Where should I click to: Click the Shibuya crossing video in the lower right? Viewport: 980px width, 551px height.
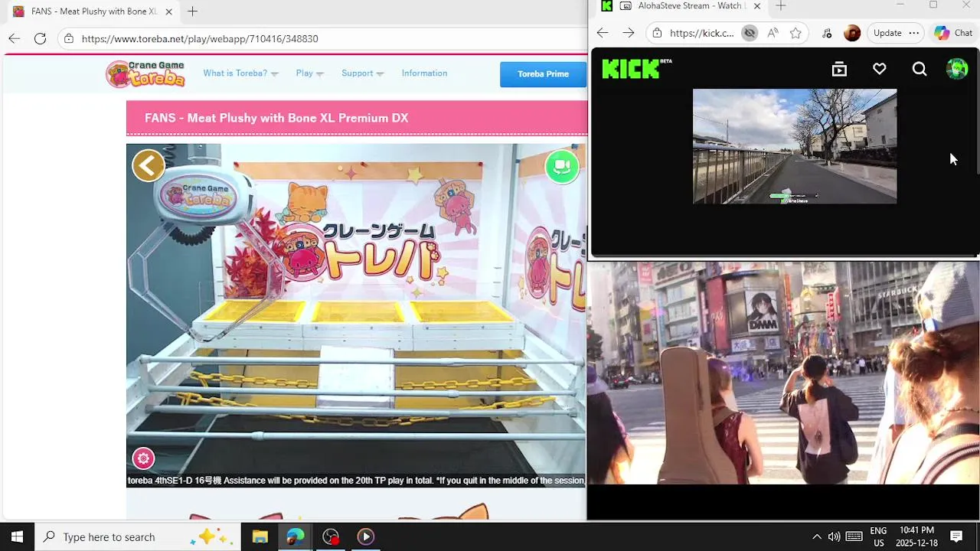click(x=783, y=373)
